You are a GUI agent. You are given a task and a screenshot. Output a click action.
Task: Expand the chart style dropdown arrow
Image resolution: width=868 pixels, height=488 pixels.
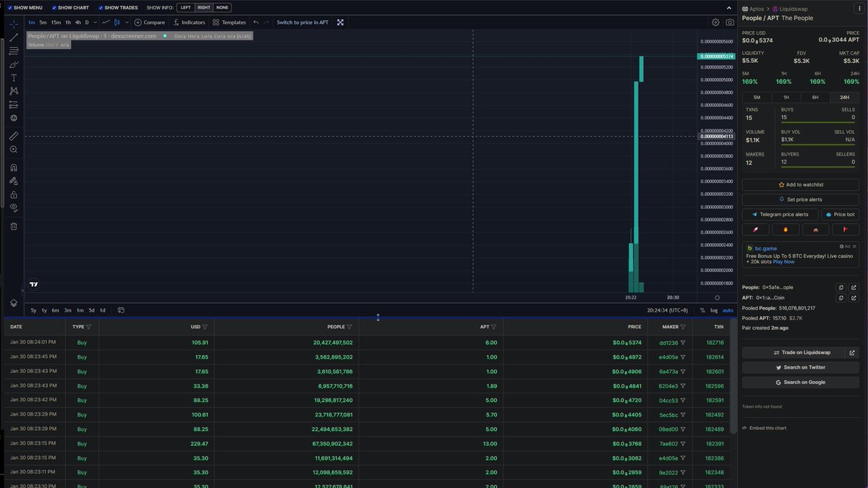point(127,22)
